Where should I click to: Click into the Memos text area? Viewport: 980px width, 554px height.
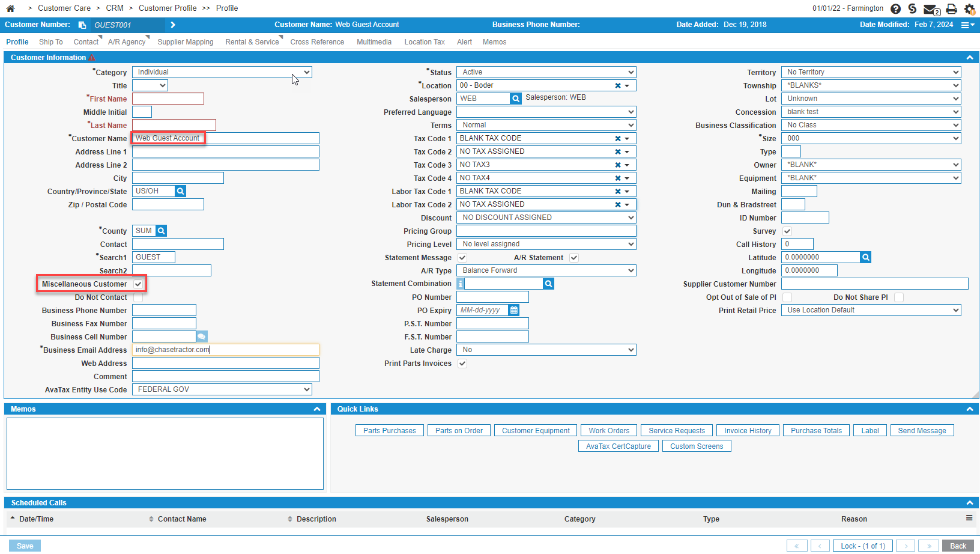165,453
